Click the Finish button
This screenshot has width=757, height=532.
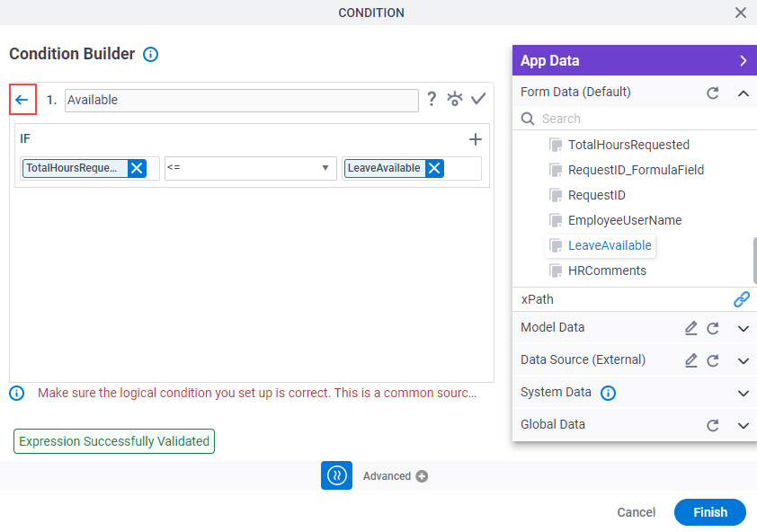[710, 512]
